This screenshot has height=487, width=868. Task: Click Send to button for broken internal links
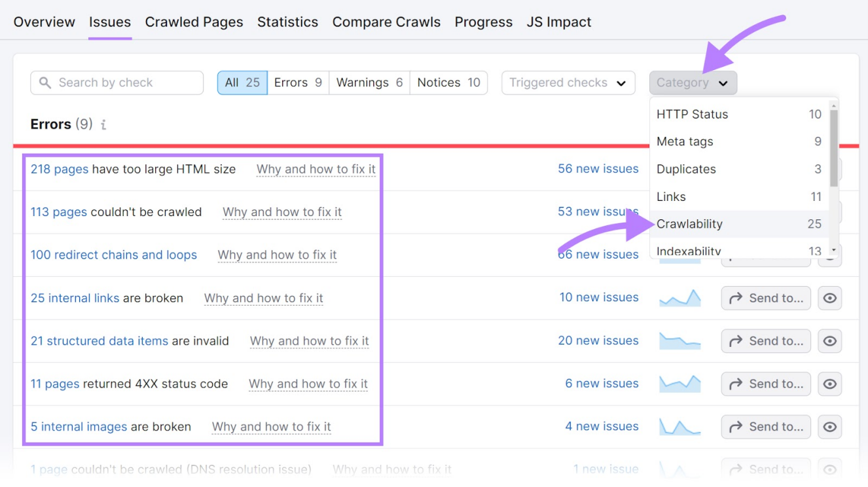(x=765, y=298)
